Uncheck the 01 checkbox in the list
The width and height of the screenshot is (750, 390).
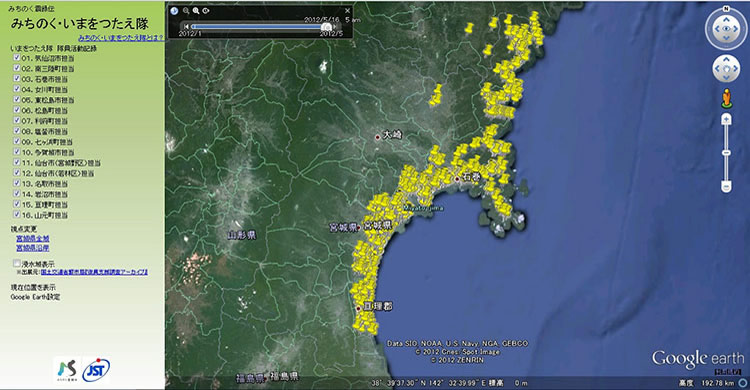click(17, 58)
